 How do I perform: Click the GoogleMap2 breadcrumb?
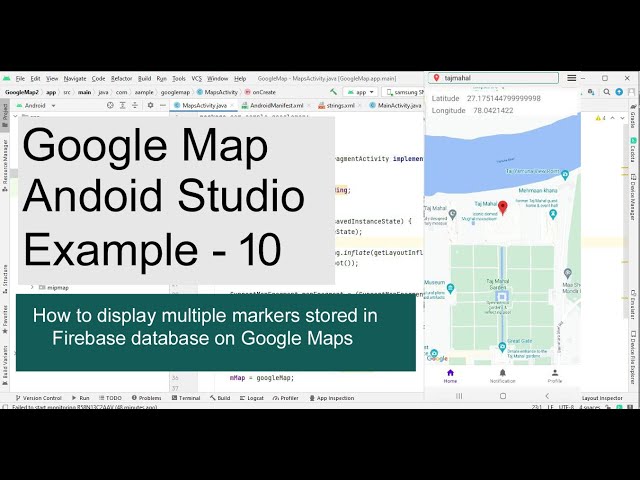(22, 92)
